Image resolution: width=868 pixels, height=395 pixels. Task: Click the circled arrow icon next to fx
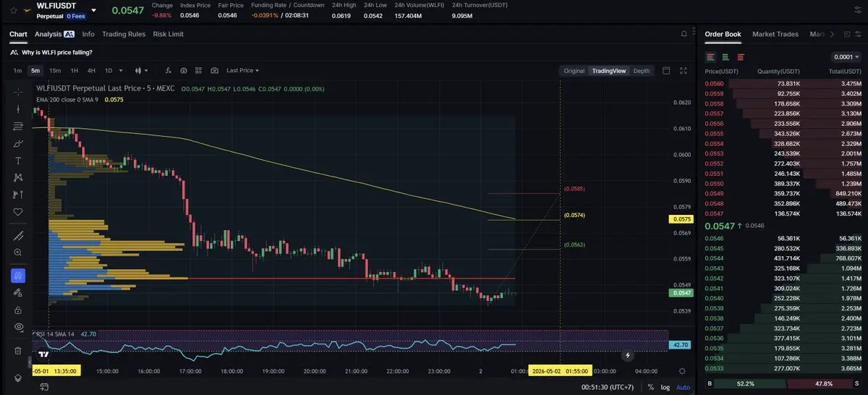(x=183, y=70)
